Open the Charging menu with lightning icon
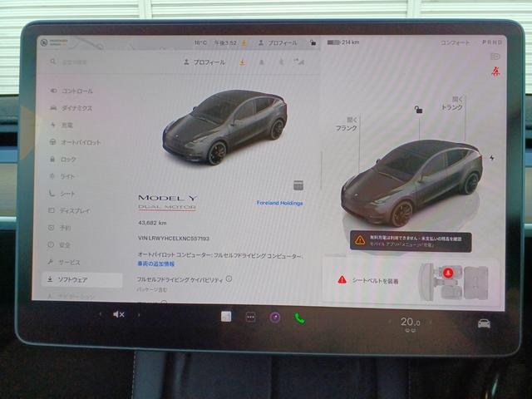 (62, 126)
